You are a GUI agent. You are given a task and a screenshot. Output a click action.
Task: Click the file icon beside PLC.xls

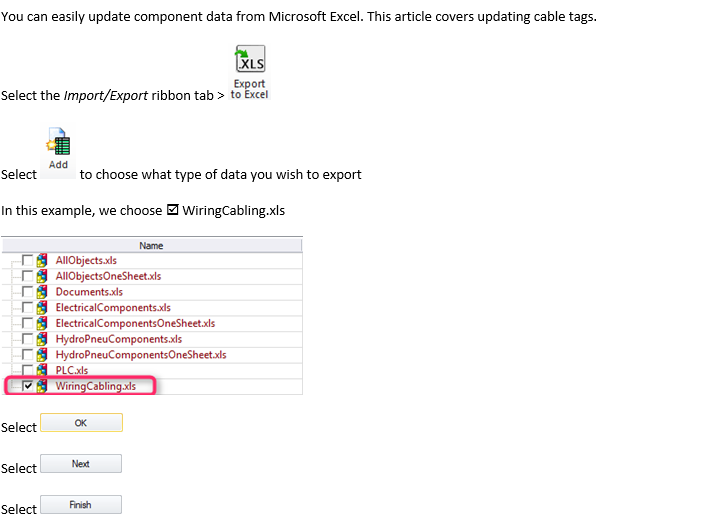(42, 370)
